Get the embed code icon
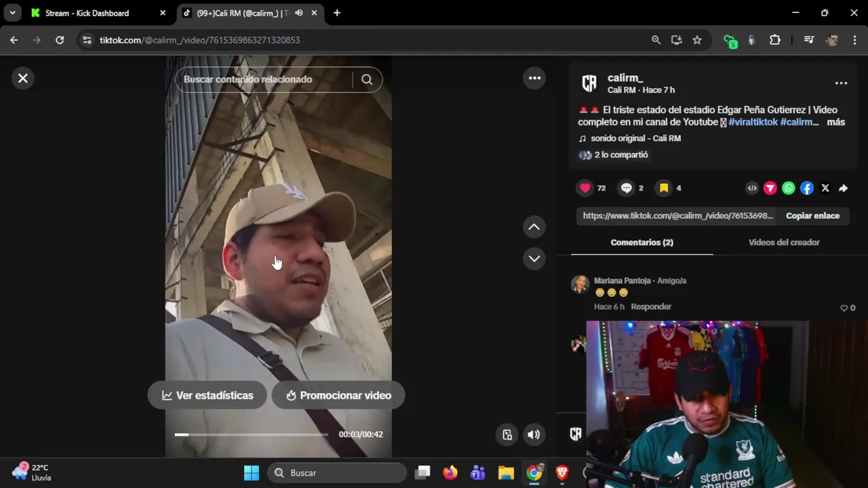868x488 pixels. (752, 188)
